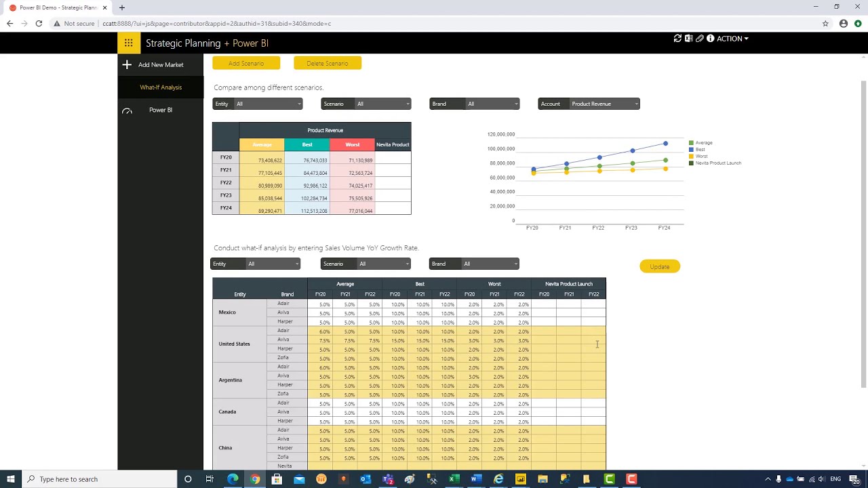Viewport: 868px width, 488px height.
Task: Click the Excel export icon in header
Action: coord(688,39)
